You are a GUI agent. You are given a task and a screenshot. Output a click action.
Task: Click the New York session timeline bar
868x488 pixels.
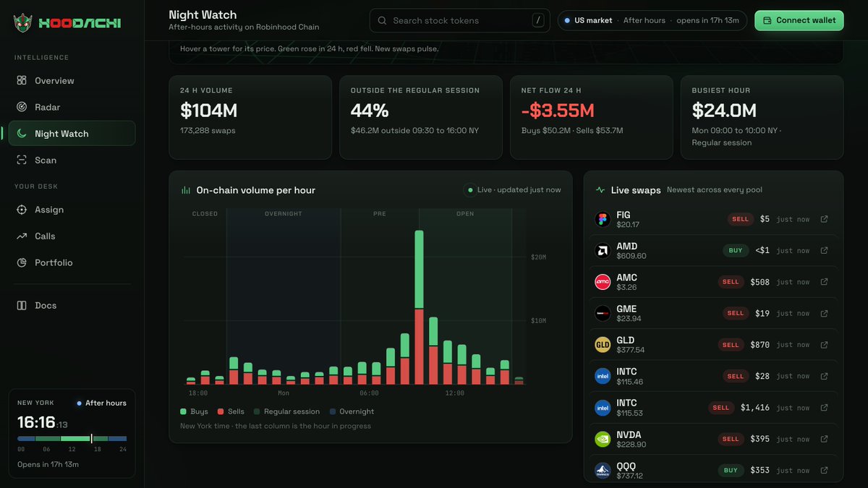click(72, 439)
